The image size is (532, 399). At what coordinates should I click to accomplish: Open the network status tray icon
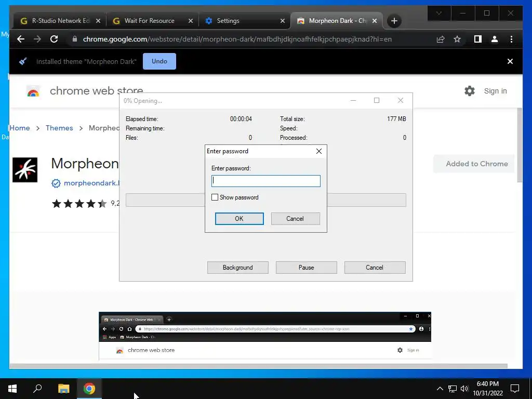453,389
